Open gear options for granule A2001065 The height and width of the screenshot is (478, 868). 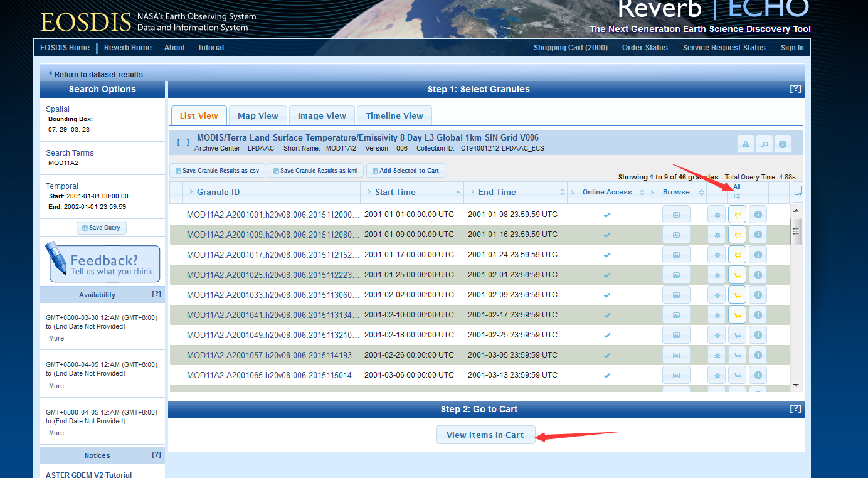pyautogui.click(x=717, y=375)
